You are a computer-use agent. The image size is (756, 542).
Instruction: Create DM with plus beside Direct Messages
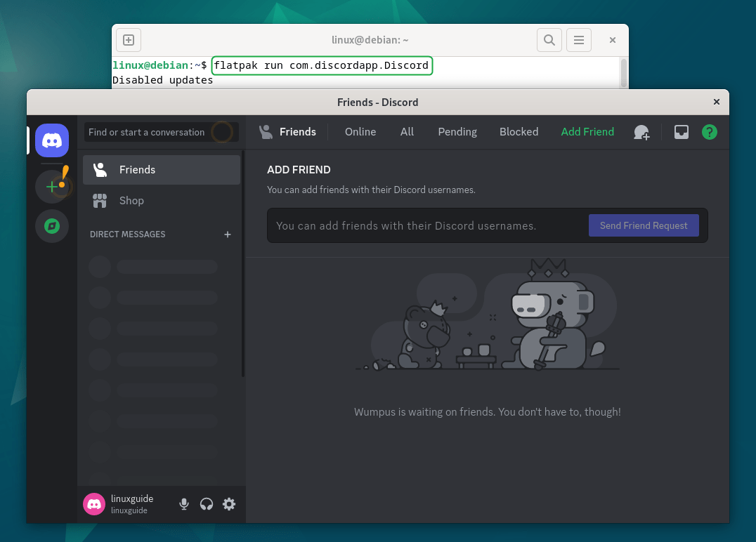tap(227, 234)
